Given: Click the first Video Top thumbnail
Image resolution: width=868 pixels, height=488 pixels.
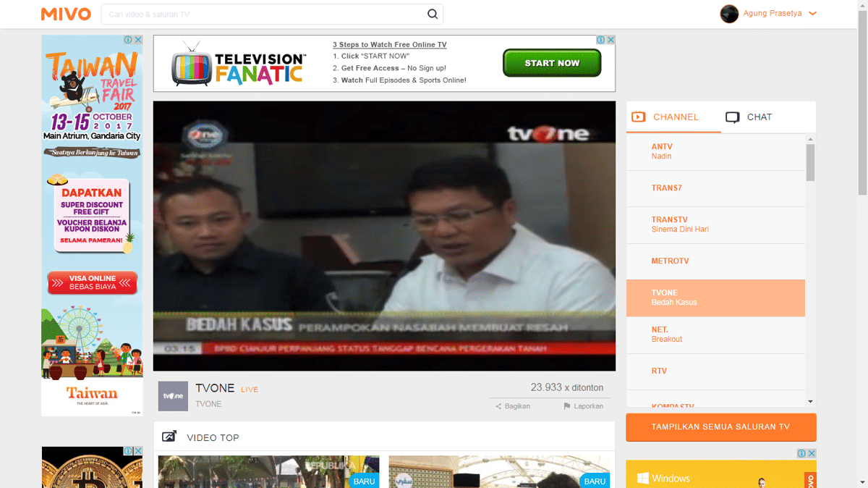Looking at the screenshot, I should [268, 471].
